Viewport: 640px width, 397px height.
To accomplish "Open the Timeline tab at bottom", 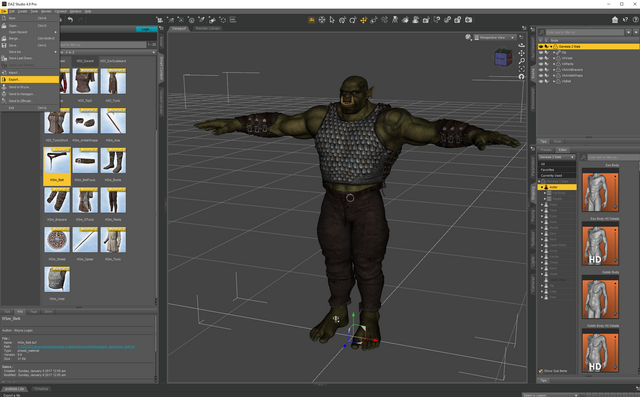I will tap(41, 389).
